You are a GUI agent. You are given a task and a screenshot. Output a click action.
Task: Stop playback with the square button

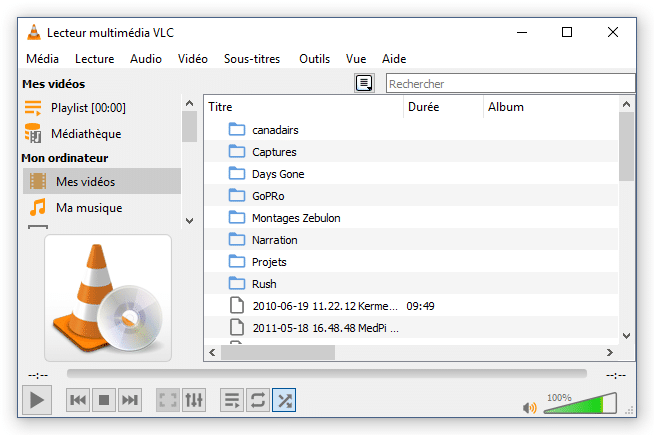pyautogui.click(x=104, y=400)
